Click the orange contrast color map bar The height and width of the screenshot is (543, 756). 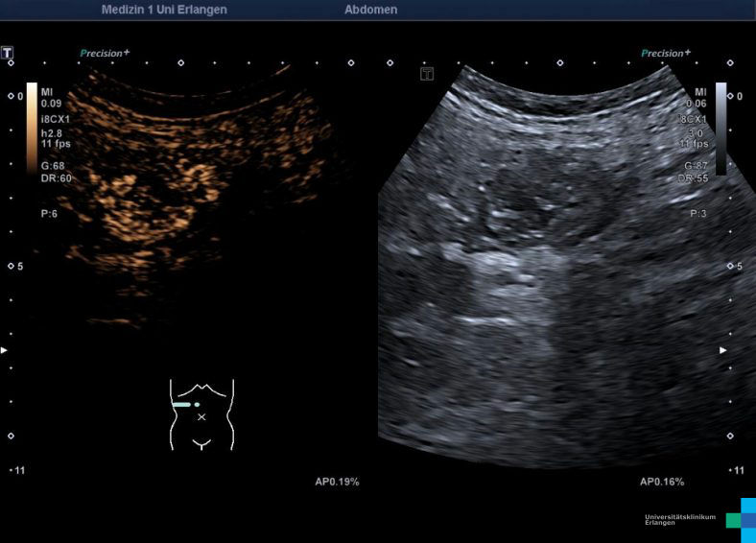[32, 125]
